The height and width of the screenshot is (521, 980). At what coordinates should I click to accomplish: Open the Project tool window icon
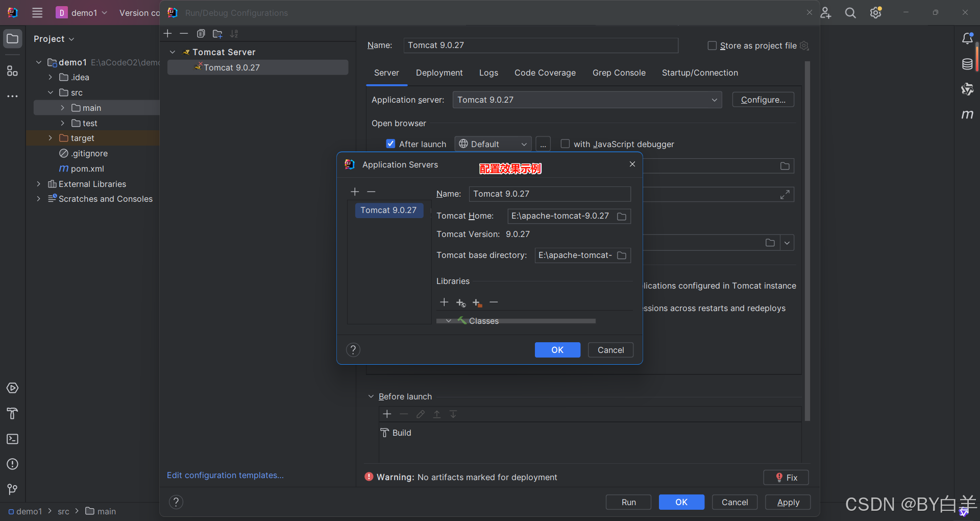pyautogui.click(x=12, y=39)
